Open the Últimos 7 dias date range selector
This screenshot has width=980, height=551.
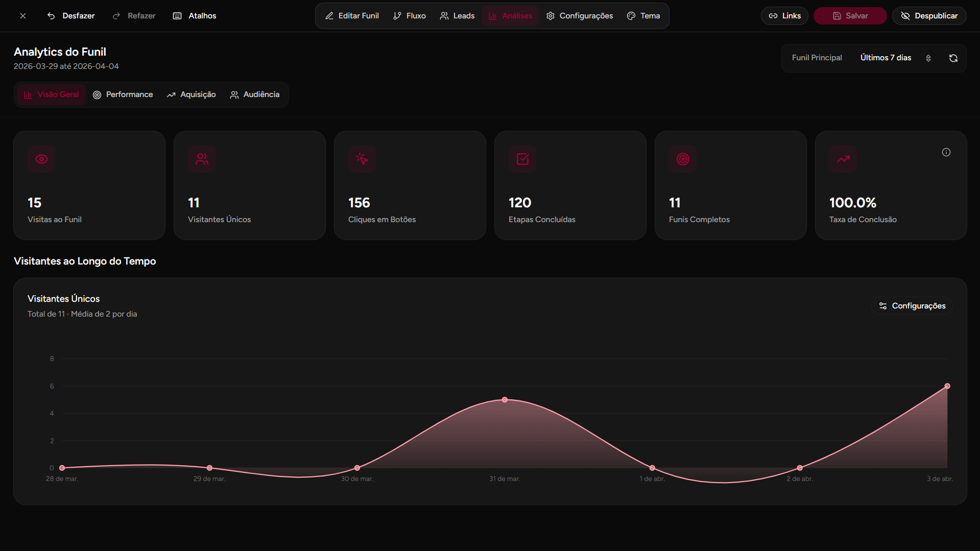coord(886,58)
